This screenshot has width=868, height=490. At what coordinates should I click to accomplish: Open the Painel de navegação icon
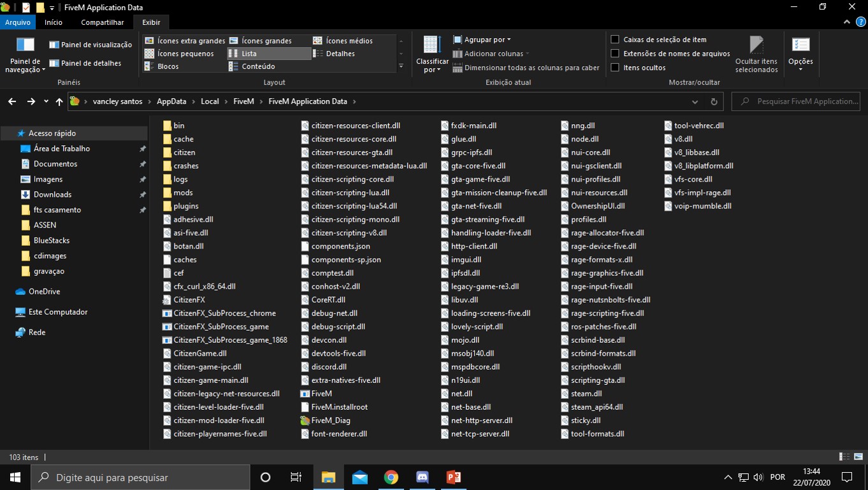pos(25,46)
